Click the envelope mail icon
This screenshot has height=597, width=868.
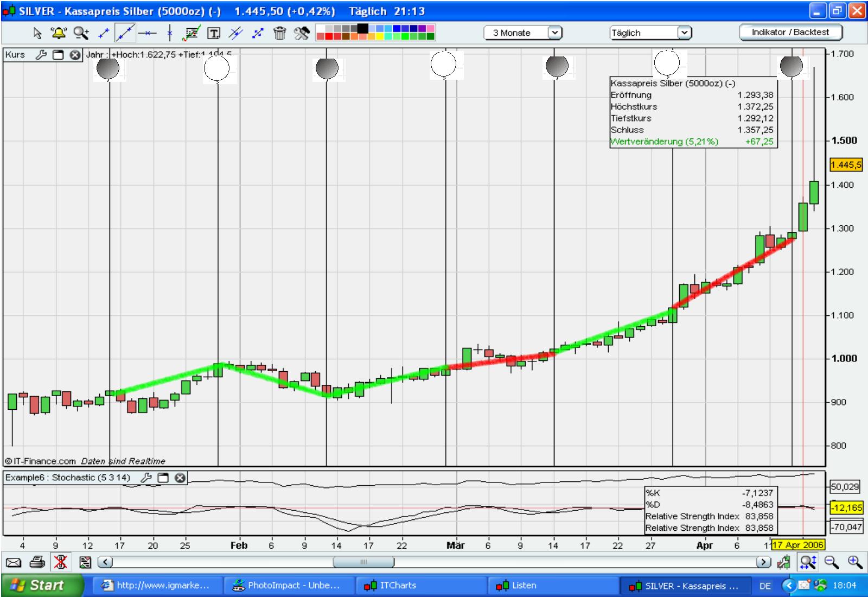tap(14, 562)
